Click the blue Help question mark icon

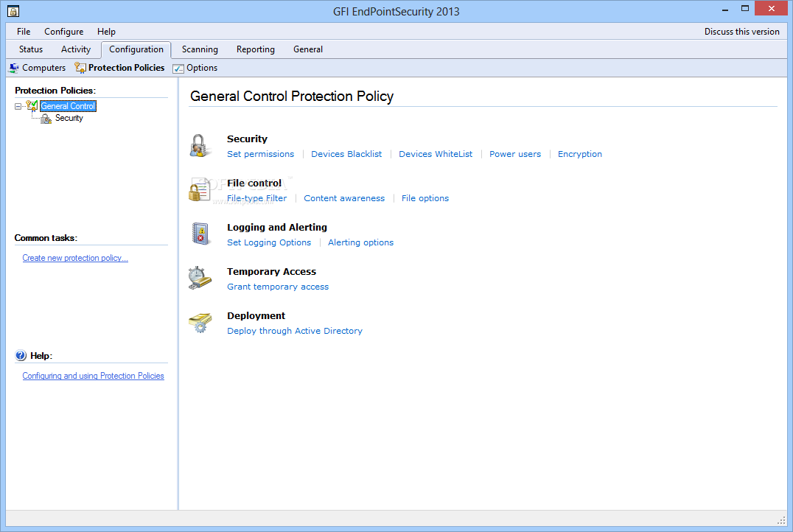(x=21, y=355)
